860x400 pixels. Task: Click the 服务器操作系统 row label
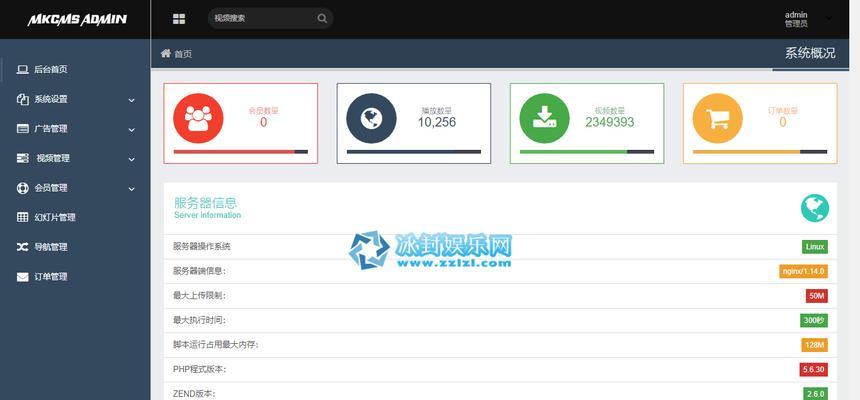pyautogui.click(x=202, y=246)
